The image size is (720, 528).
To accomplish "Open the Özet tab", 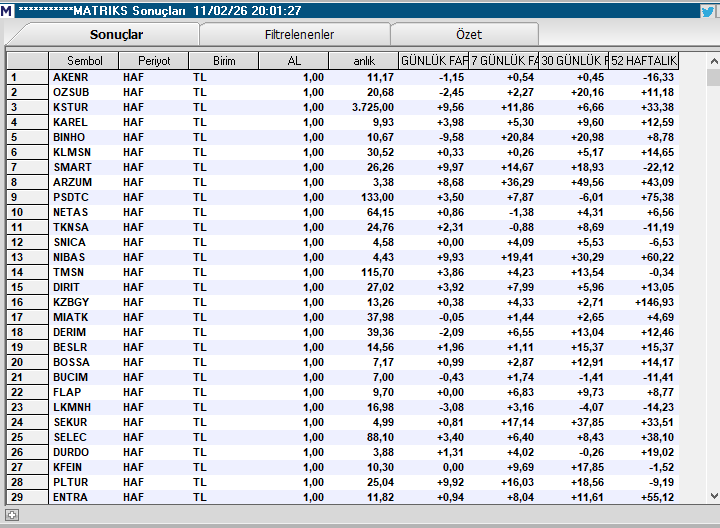I will (x=469, y=34).
